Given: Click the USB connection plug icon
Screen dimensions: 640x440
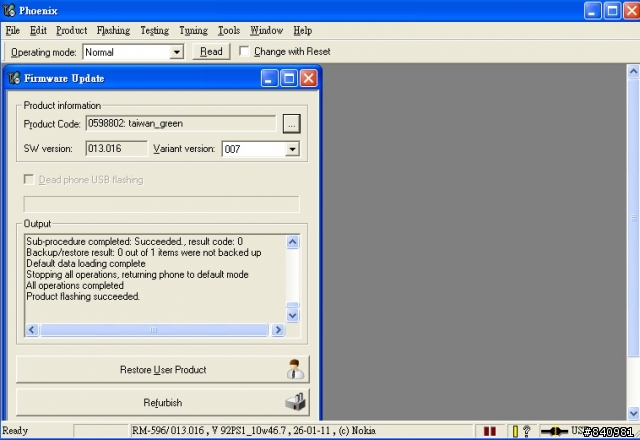Looking at the screenshot, I should coord(554,431).
